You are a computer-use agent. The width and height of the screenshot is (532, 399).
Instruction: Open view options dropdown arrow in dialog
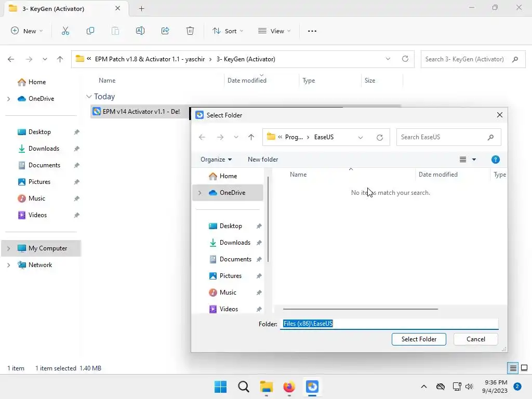474,159
